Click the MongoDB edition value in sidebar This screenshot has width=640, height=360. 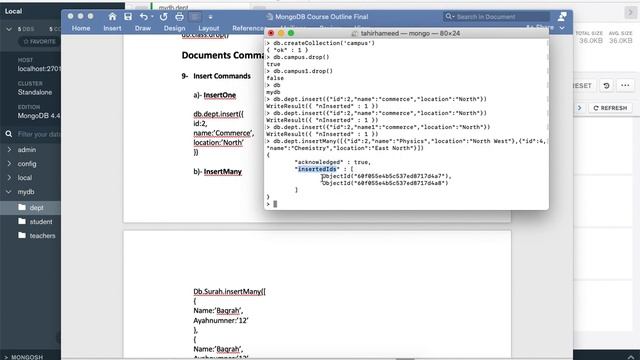pos(39,116)
